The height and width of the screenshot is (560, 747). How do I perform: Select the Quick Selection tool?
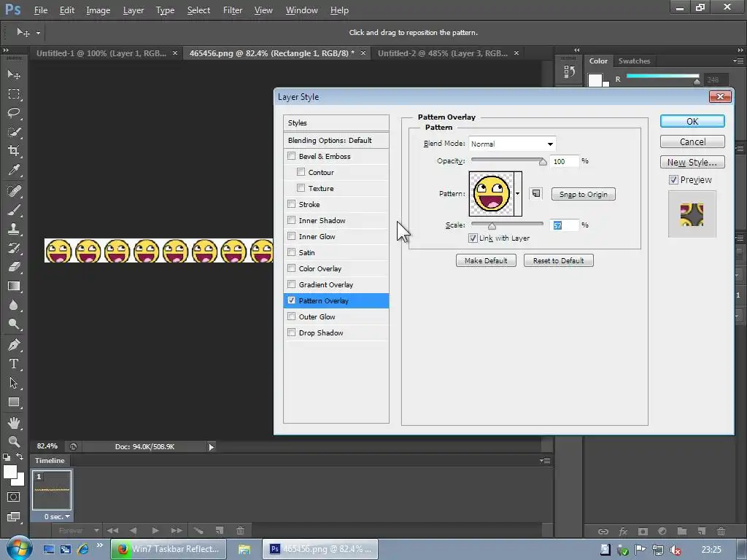[x=14, y=132]
